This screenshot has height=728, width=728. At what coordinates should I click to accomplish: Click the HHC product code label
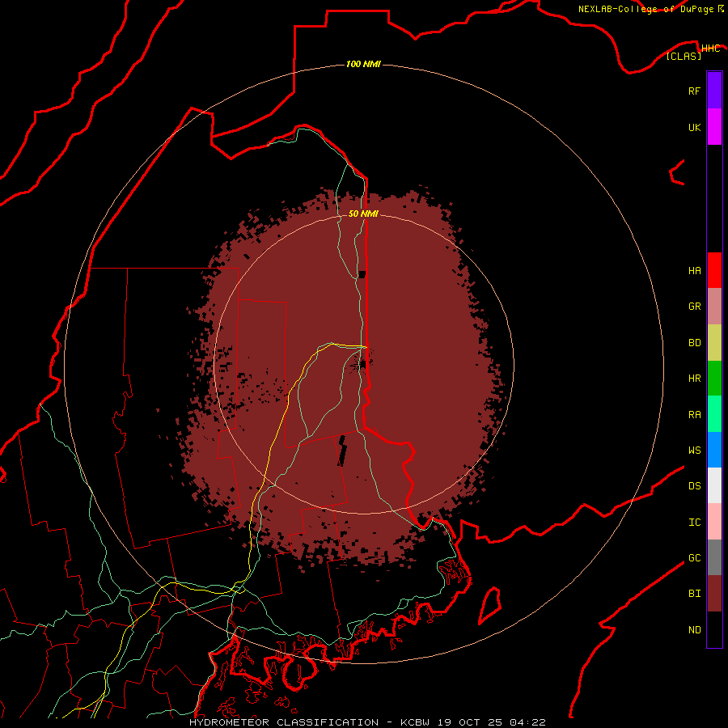click(710, 49)
